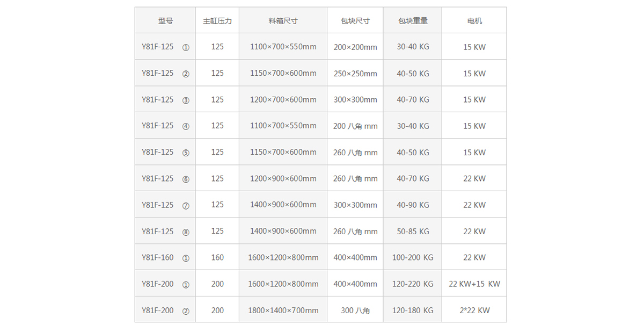The image size is (644, 332).
Task: Select the 100-200 KG weight cell
Action: 413,257
